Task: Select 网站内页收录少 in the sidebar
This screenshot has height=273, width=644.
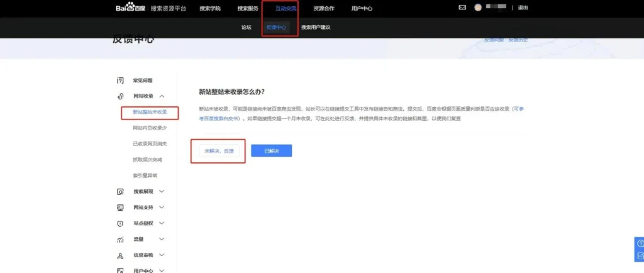Action: [x=150, y=128]
